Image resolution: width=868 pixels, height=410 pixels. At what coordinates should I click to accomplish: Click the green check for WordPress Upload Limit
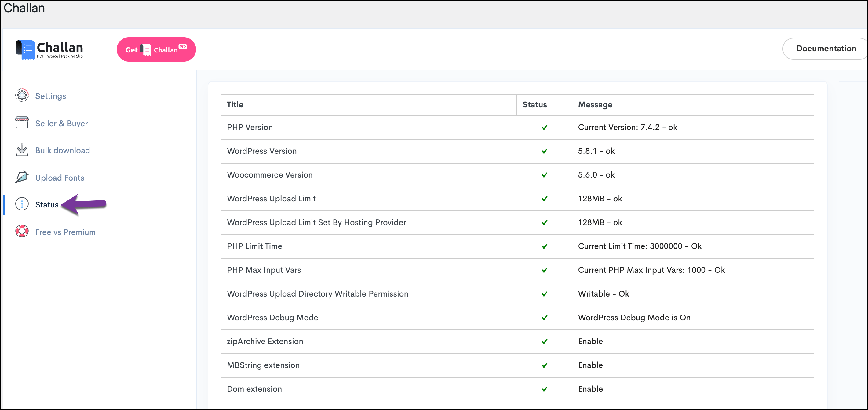pyautogui.click(x=544, y=199)
